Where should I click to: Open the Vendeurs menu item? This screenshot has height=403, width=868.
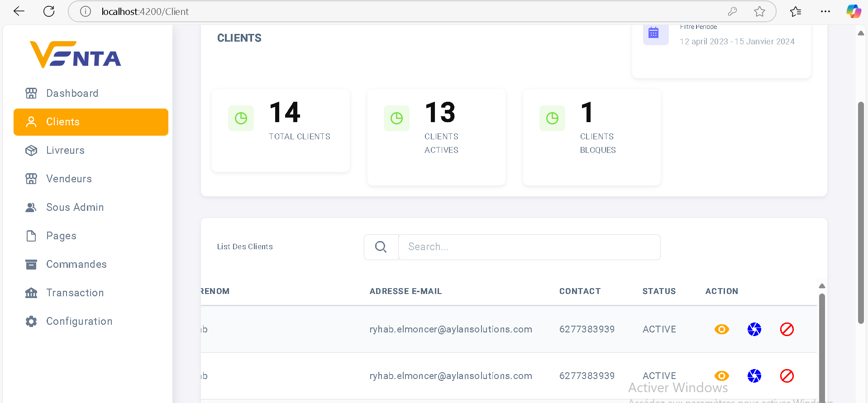click(91, 179)
